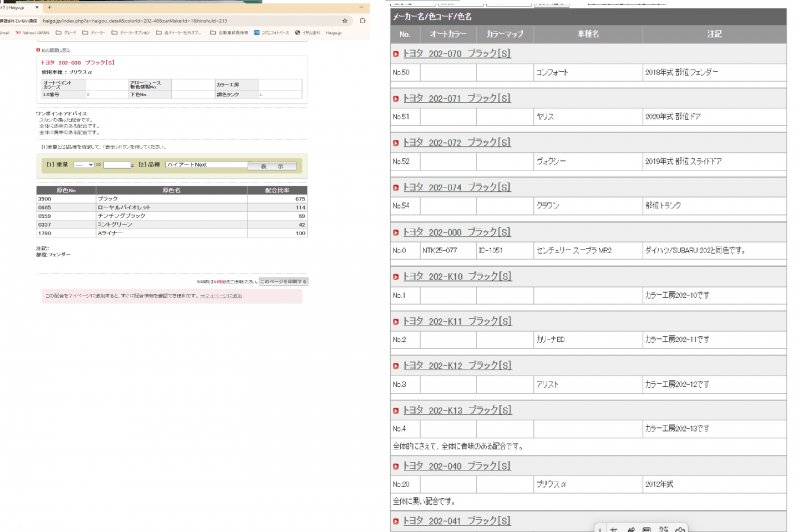Screen dimensions: 800x532
Task: Click the 配合比率 column header
Action: (277, 190)
